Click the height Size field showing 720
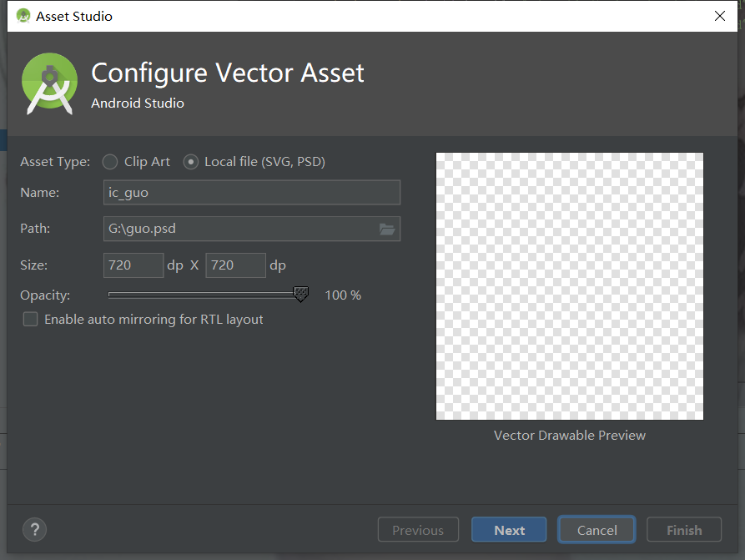745x560 pixels. 235,265
